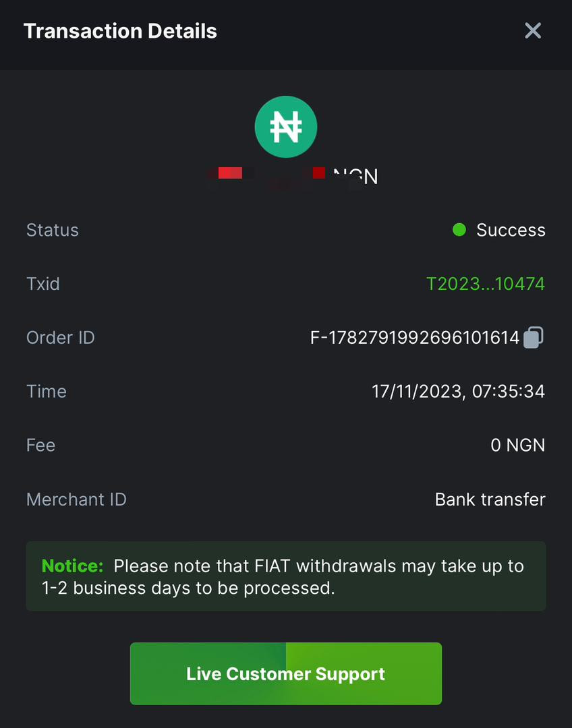
Task: Click the green Naira currency icon
Action: [286, 127]
